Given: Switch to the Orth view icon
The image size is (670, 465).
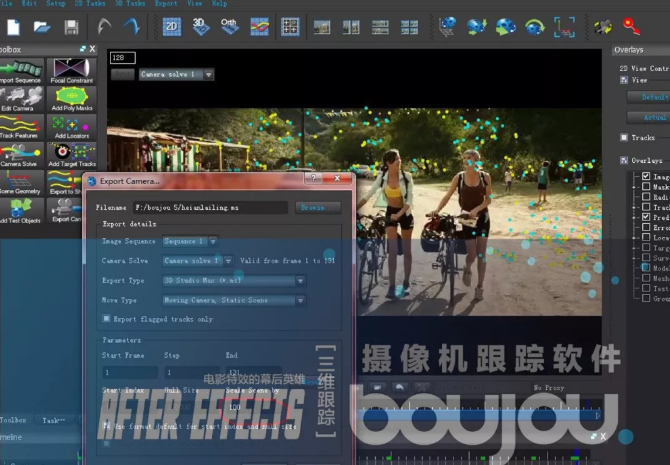Looking at the screenshot, I should coord(229,26).
